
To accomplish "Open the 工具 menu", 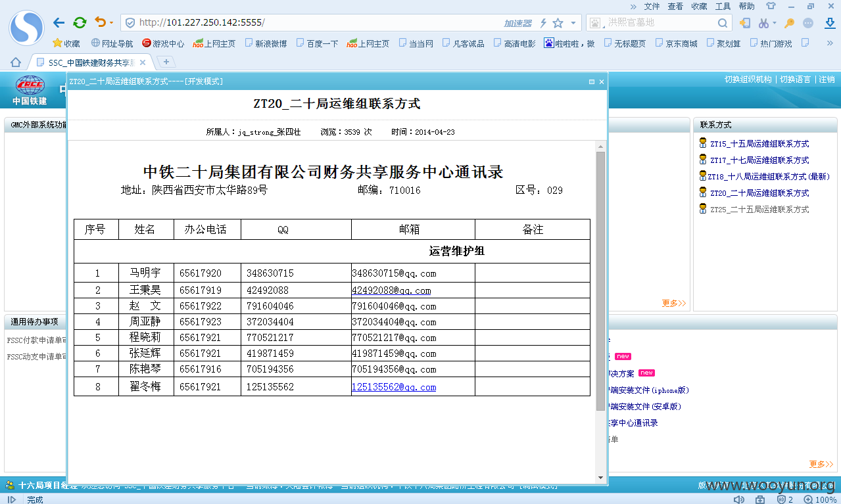I will tap(723, 6).
